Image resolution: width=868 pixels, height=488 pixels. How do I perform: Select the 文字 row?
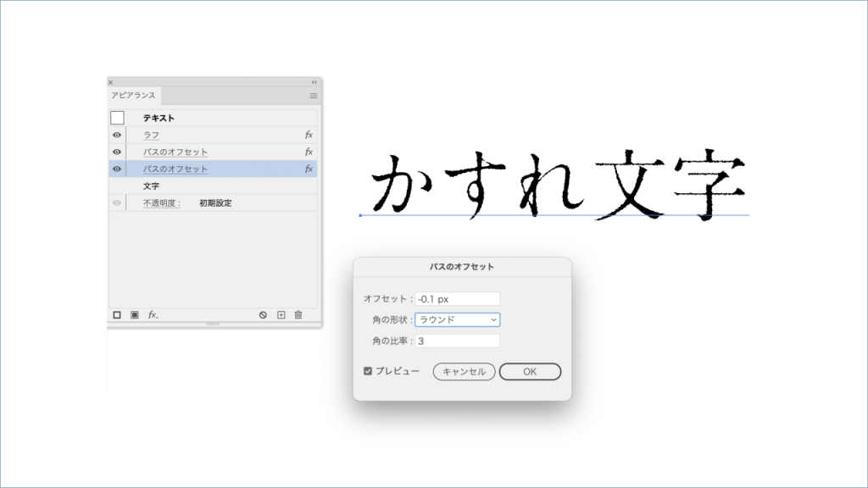213,186
